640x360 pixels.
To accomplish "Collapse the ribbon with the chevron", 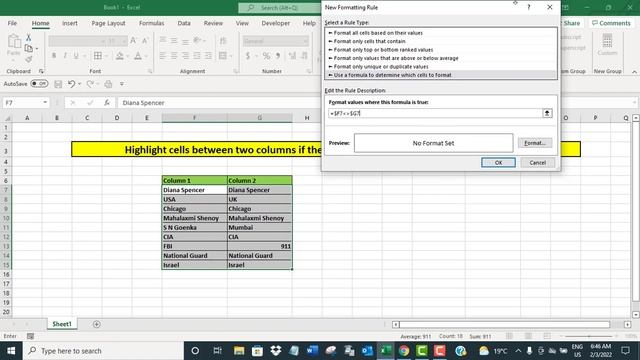I will (x=634, y=72).
